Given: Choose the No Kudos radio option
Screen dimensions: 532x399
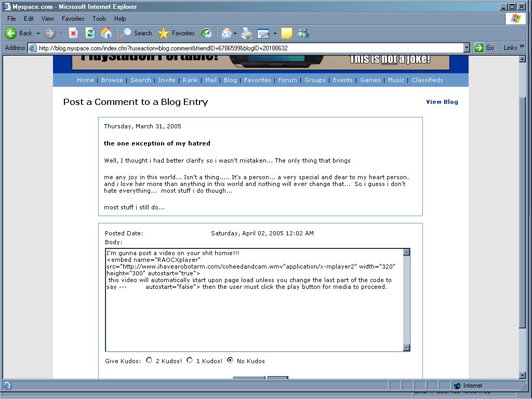Looking at the screenshot, I should point(230,360).
